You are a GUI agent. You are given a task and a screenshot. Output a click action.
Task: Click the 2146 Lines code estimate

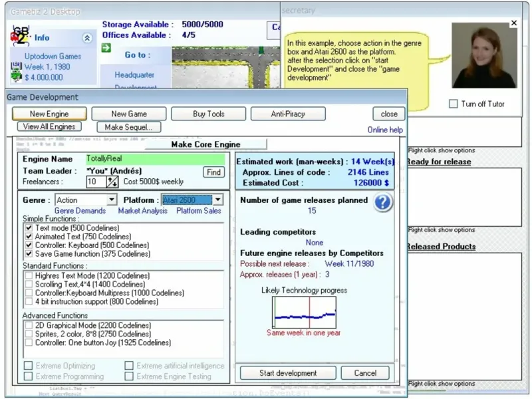[x=368, y=172]
